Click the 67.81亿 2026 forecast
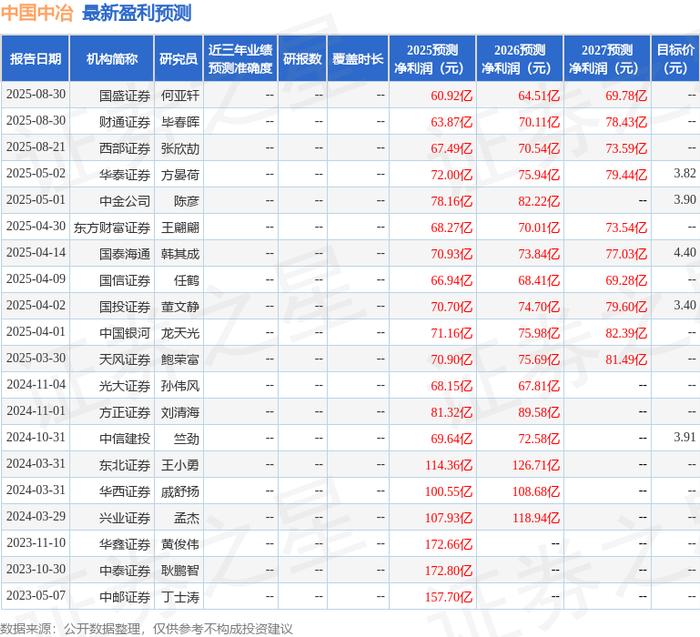The image size is (700, 637). tap(539, 385)
